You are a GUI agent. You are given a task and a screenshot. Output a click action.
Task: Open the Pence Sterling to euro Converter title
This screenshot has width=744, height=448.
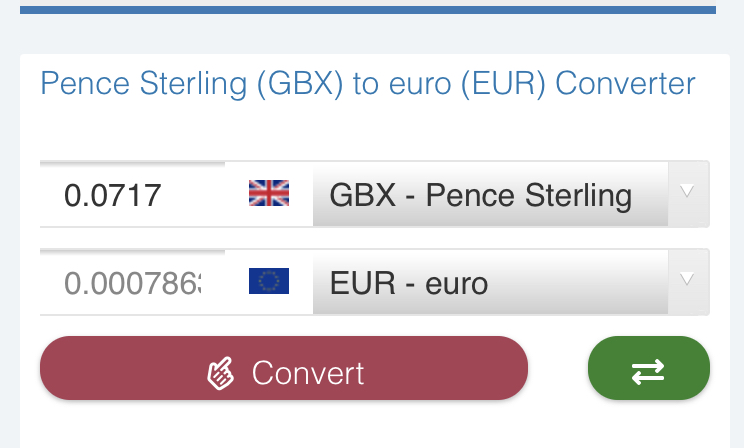coord(367,83)
